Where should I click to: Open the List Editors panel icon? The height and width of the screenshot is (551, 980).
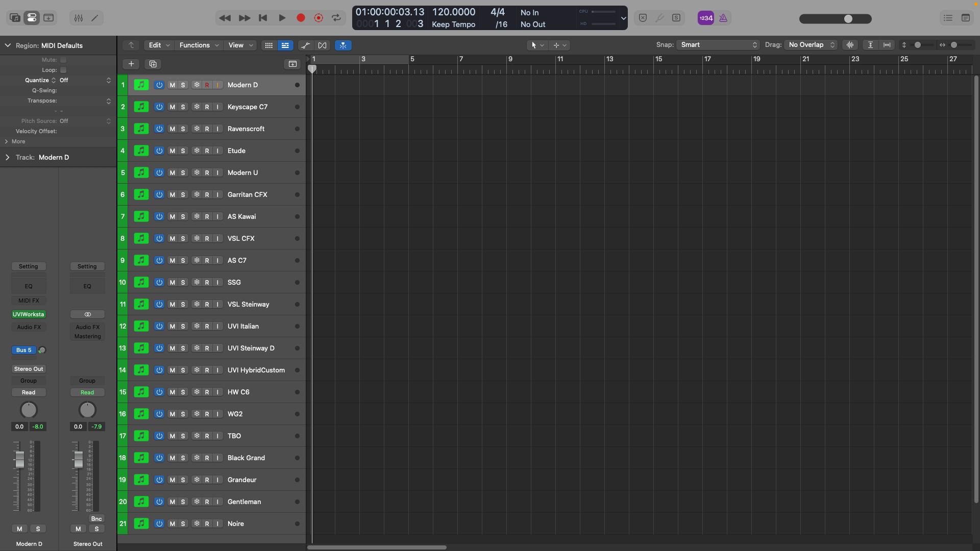948,18
